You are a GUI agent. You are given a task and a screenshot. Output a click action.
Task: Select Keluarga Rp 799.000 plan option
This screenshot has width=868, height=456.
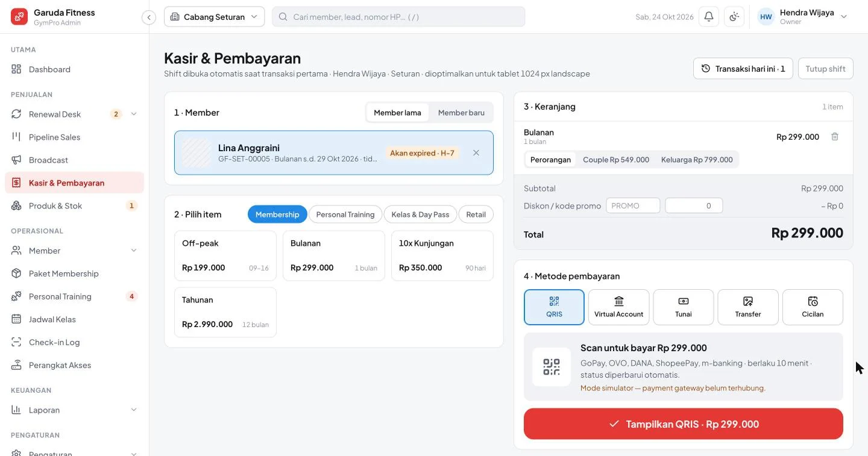[697, 160]
